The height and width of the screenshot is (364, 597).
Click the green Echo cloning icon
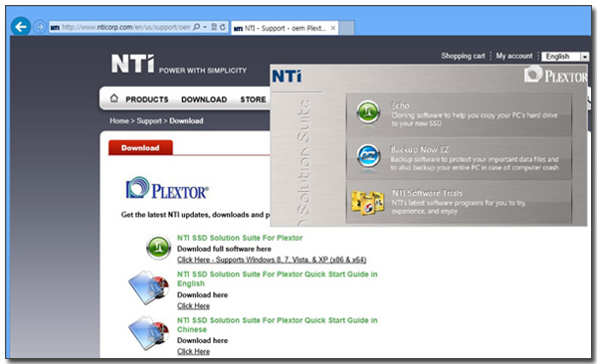click(x=368, y=112)
